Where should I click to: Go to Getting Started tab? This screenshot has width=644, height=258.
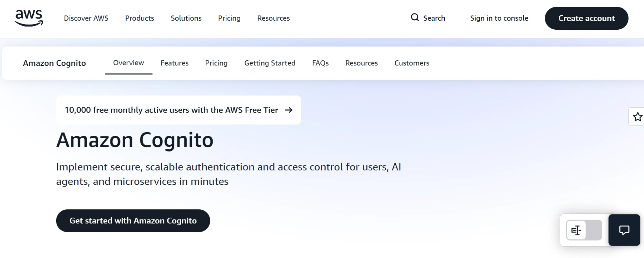tap(270, 63)
